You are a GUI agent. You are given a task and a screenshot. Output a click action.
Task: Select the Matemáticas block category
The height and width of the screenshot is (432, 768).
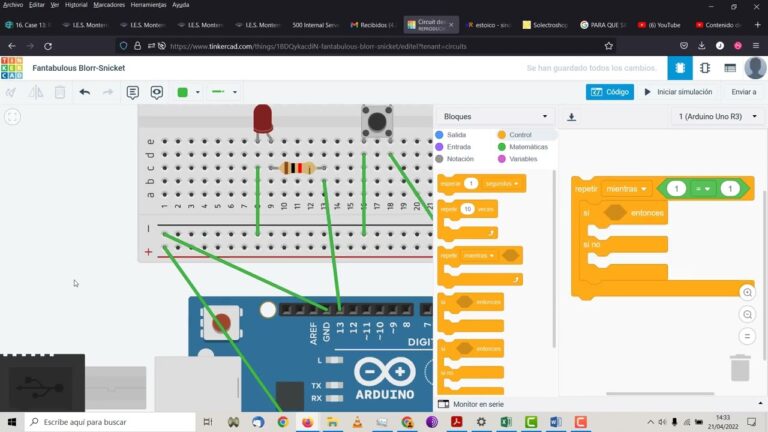(523, 147)
